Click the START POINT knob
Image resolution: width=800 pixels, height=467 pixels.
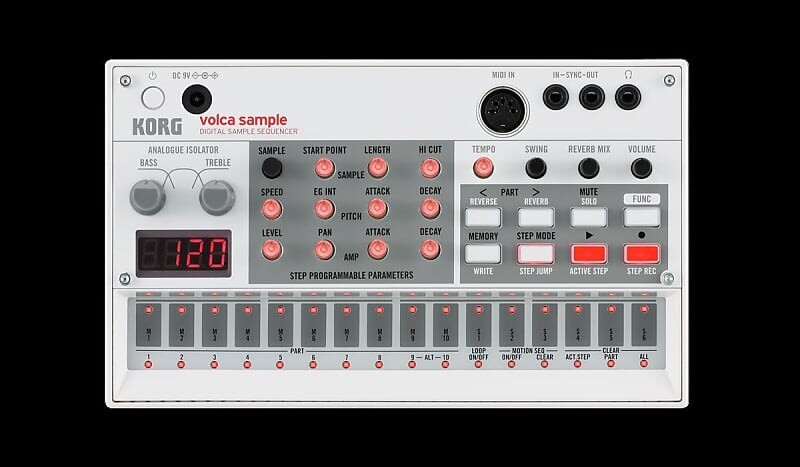pos(324,168)
